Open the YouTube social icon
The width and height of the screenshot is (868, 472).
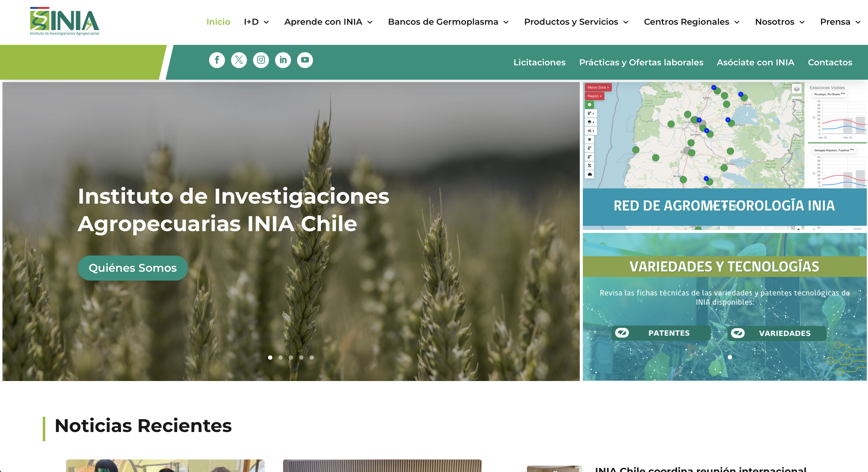305,60
